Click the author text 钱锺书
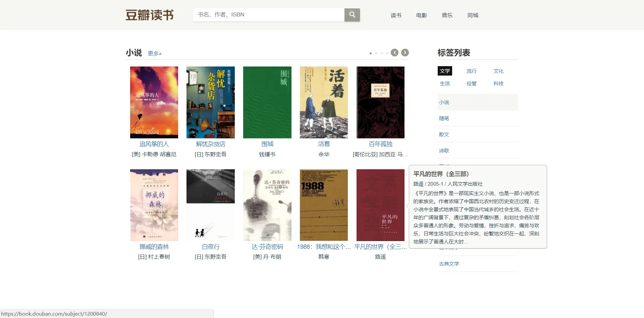 coord(267,154)
